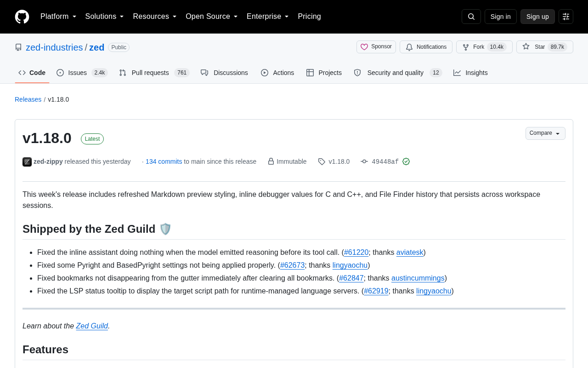Open pull request #62919
The width and height of the screenshot is (588, 368).
[376, 291]
